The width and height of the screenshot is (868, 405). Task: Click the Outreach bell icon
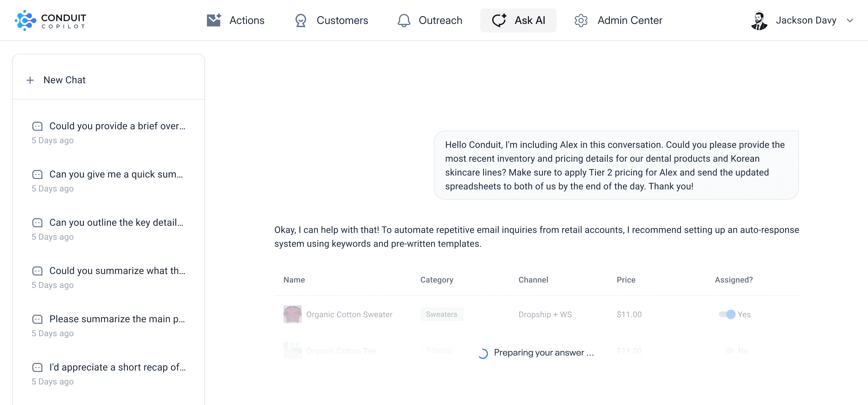tap(404, 20)
